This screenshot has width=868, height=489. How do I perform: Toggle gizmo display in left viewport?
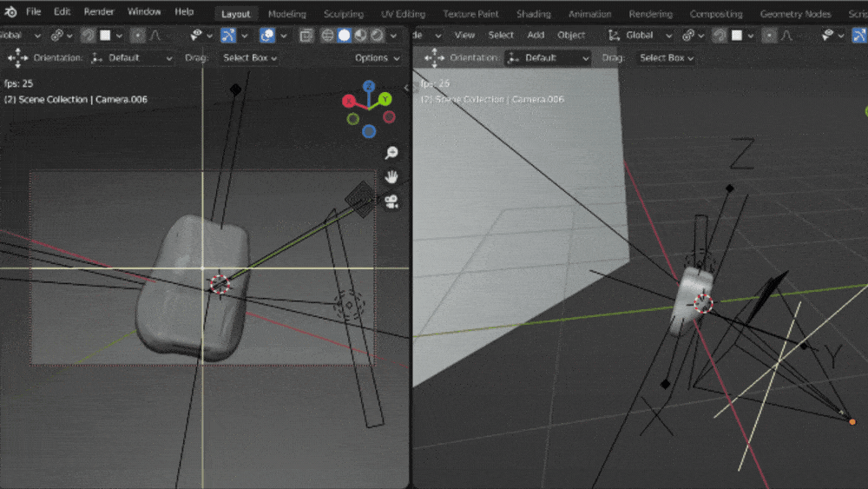(x=228, y=36)
